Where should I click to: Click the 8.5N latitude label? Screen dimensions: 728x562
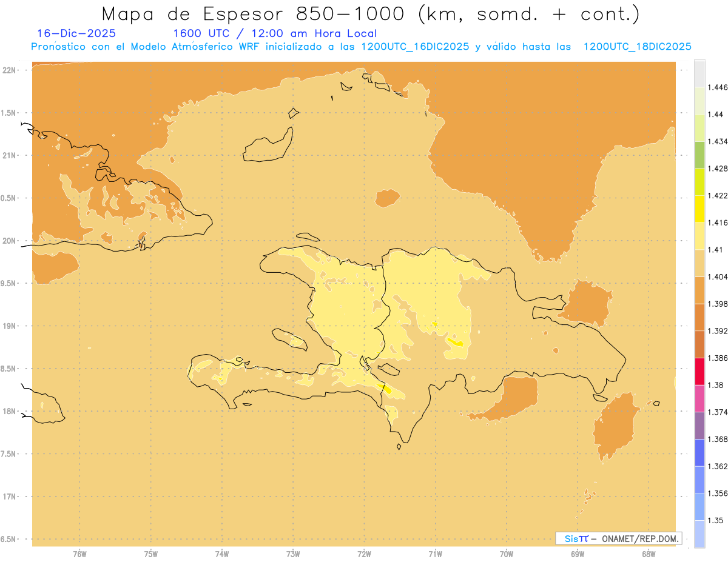click(x=9, y=369)
